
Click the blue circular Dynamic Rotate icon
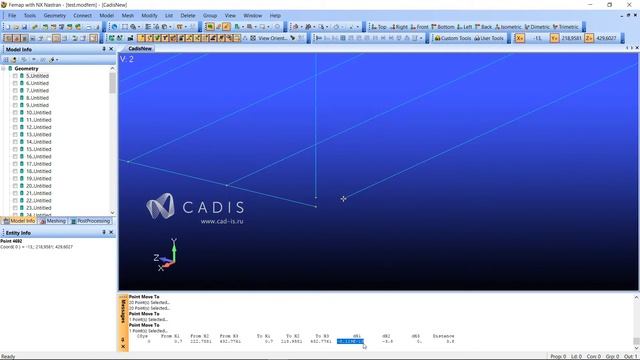(x=115, y=27)
